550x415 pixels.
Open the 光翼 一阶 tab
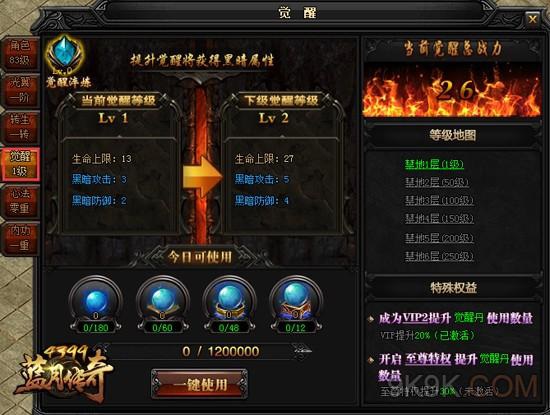(20, 90)
